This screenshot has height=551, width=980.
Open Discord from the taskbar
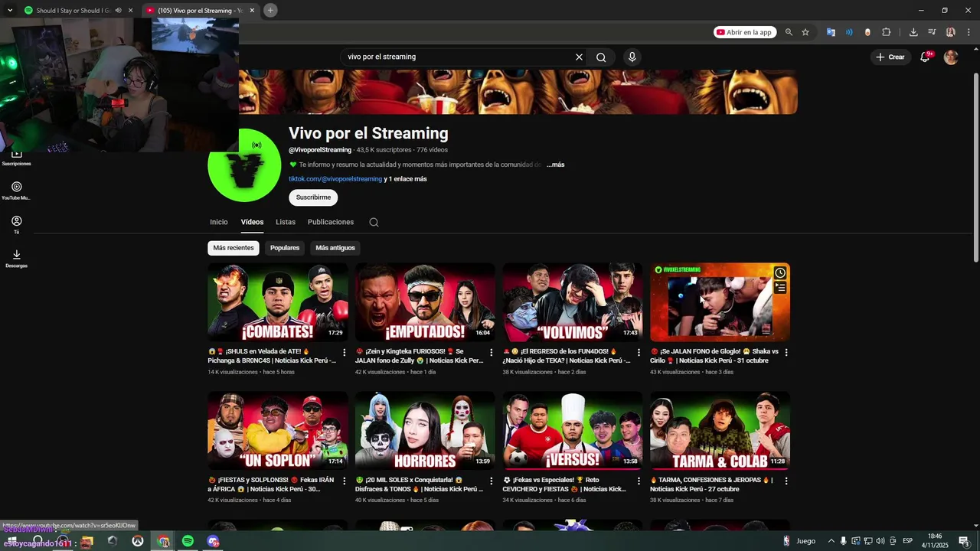pyautogui.click(x=213, y=541)
